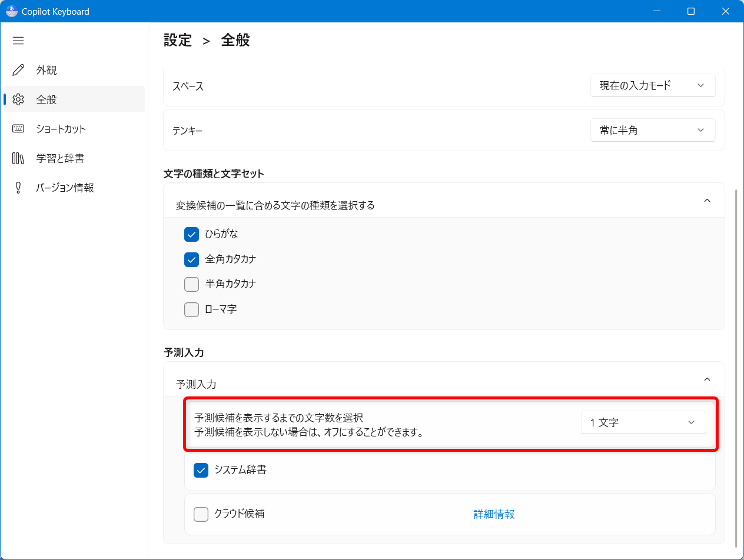Image resolution: width=744 pixels, height=560 pixels.
Task: Select 全般 in the sidebar
Action: 74,99
